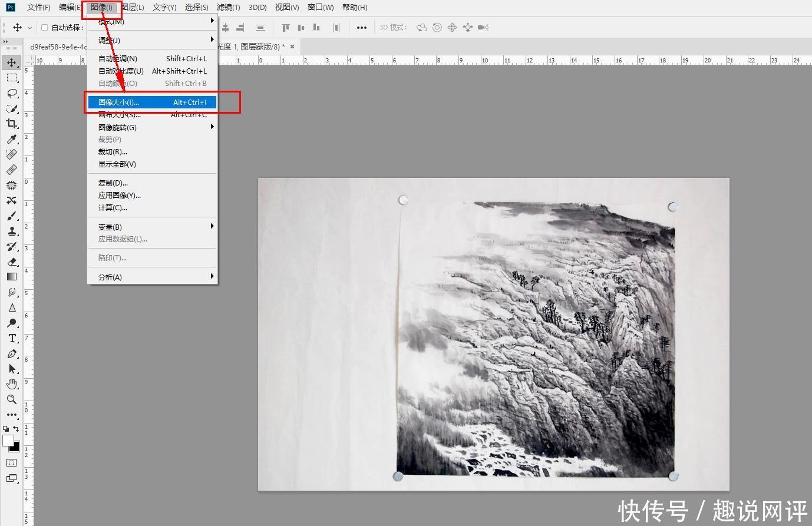Select the Quick Selection tool
812x526 pixels.
(11, 108)
